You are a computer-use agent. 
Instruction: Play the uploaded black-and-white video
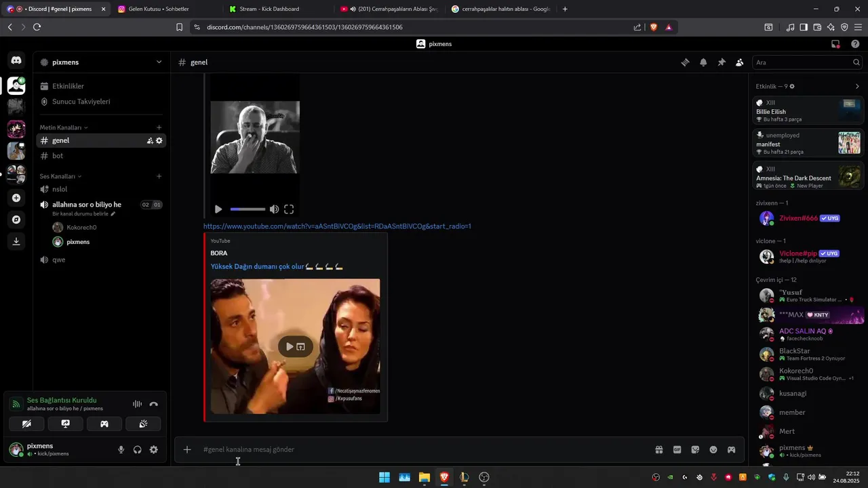tap(218, 209)
